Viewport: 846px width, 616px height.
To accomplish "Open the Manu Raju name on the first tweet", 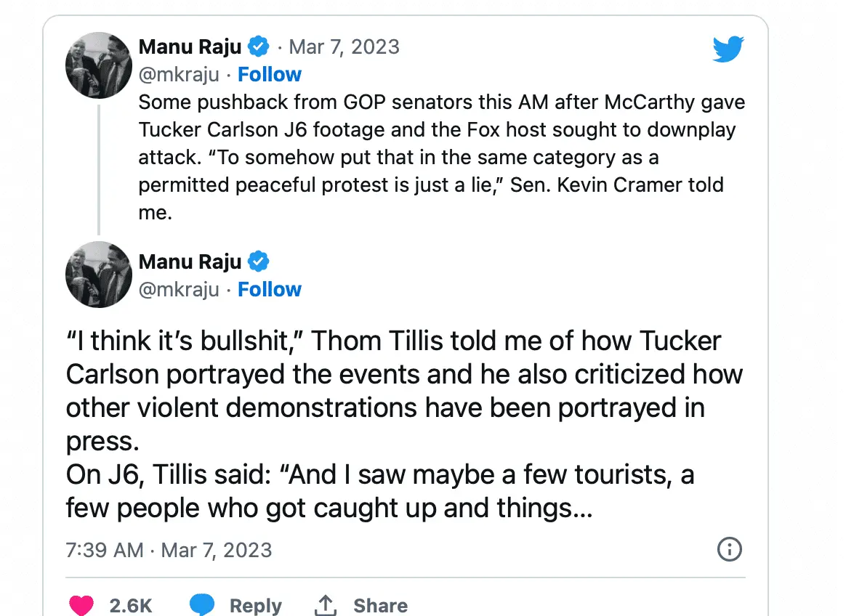I will point(190,47).
